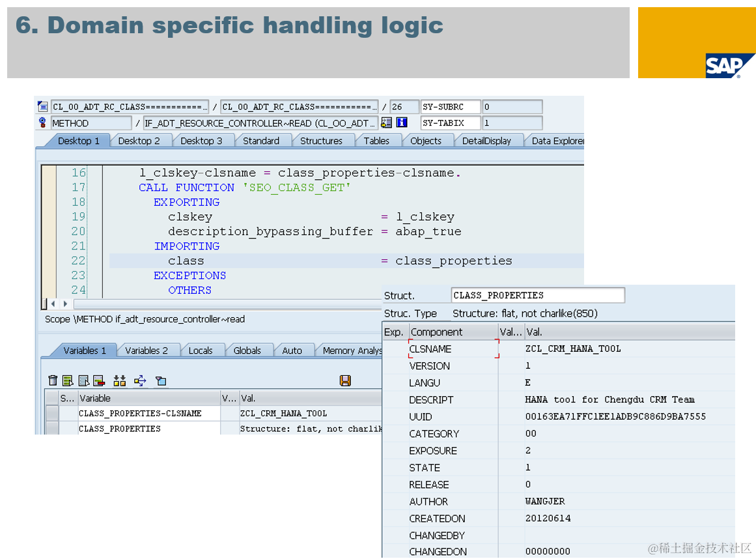Click the METHOD event type field
Image resolution: width=756 pixels, height=559 pixels.
(x=91, y=123)
